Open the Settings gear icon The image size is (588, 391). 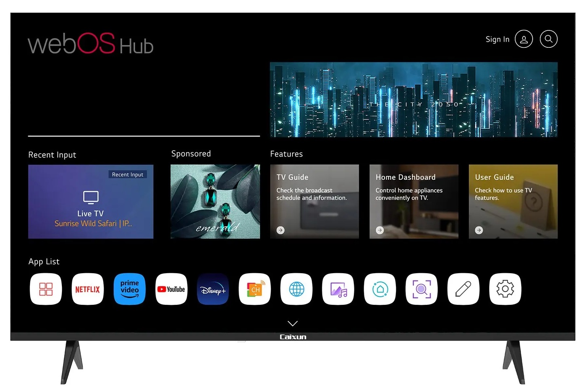click(x=505, y=289)
